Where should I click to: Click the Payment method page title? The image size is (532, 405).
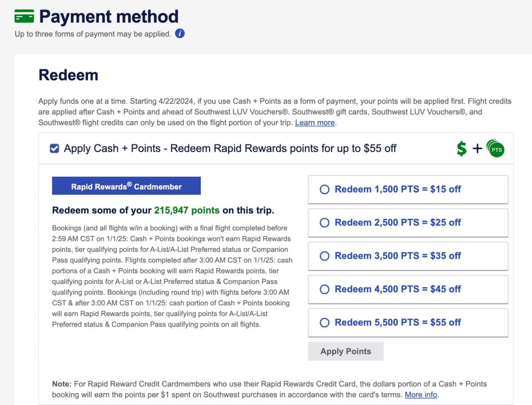pyautogui.click(x=109, y=17)
